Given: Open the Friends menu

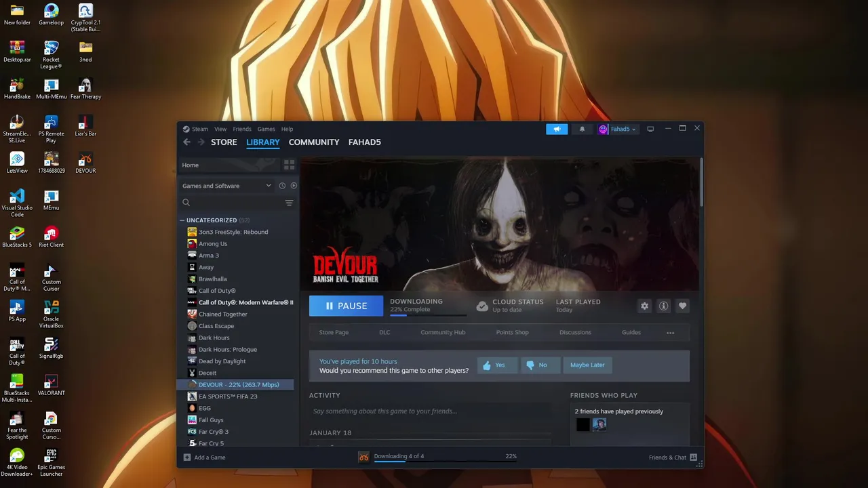Looking at the screenshot, I should [242, 129].
